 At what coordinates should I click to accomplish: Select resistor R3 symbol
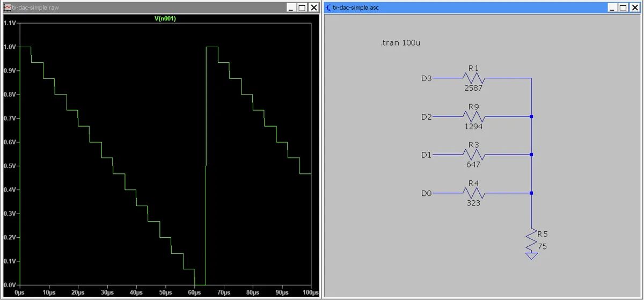(x=473, y=155)
